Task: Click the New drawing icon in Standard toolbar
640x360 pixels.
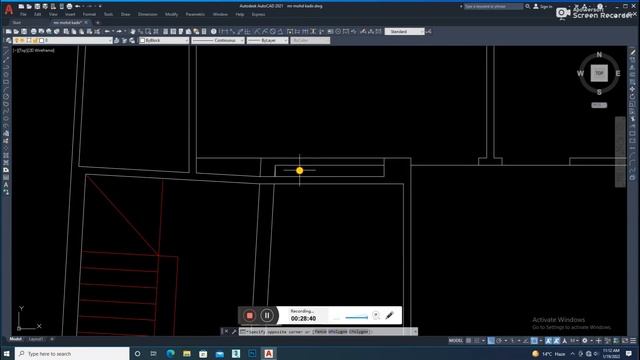Action: pyautogui.click(x=9, y=31)
